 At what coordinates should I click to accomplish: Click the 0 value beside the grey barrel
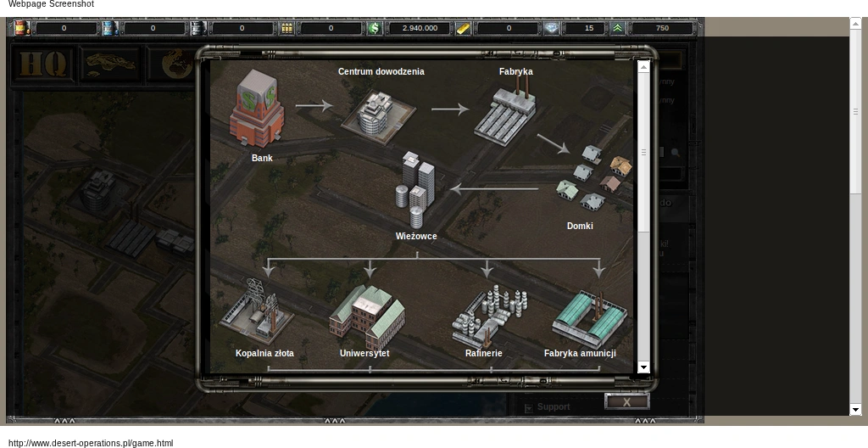242,28
